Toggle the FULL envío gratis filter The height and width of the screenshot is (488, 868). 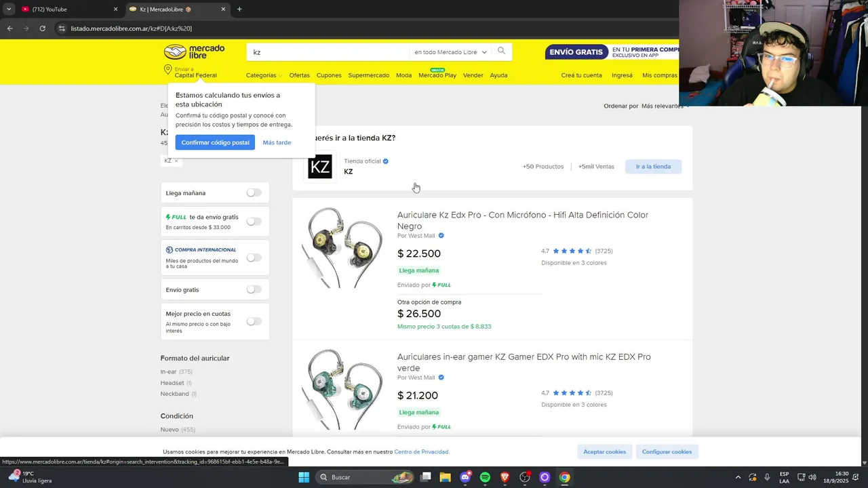click(254, 221)
